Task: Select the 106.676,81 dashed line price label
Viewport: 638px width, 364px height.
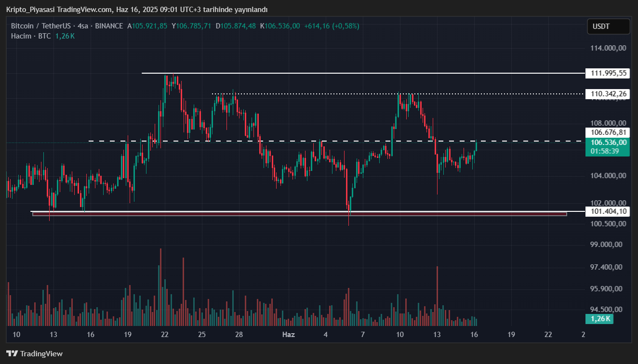Action: (x=608, y=132)
